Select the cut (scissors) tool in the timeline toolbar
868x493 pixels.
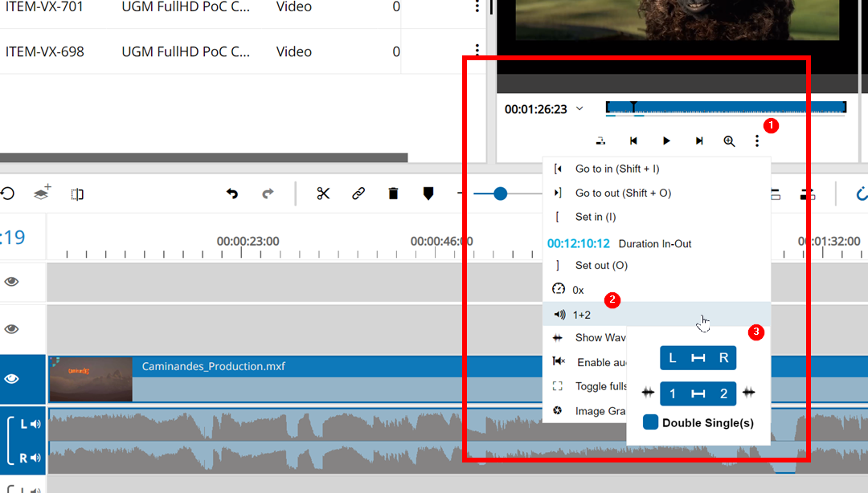(323, 194)
